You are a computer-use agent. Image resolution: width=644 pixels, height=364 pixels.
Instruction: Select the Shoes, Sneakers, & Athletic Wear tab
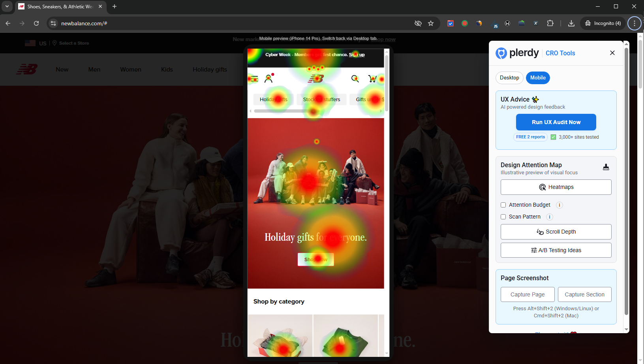pyautogui.click(x=60, y=7)
